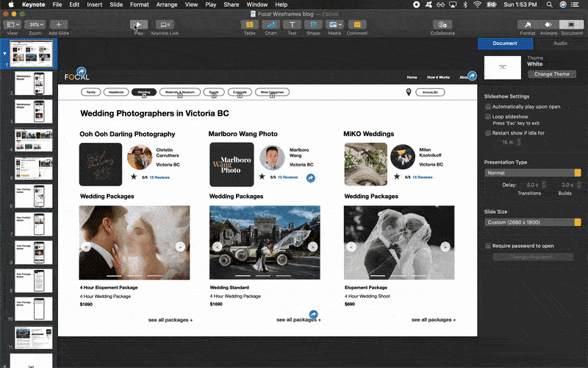Enable Automatically play upon open
Viewport: 588px width, 368px height.
(x=488, y=107)
